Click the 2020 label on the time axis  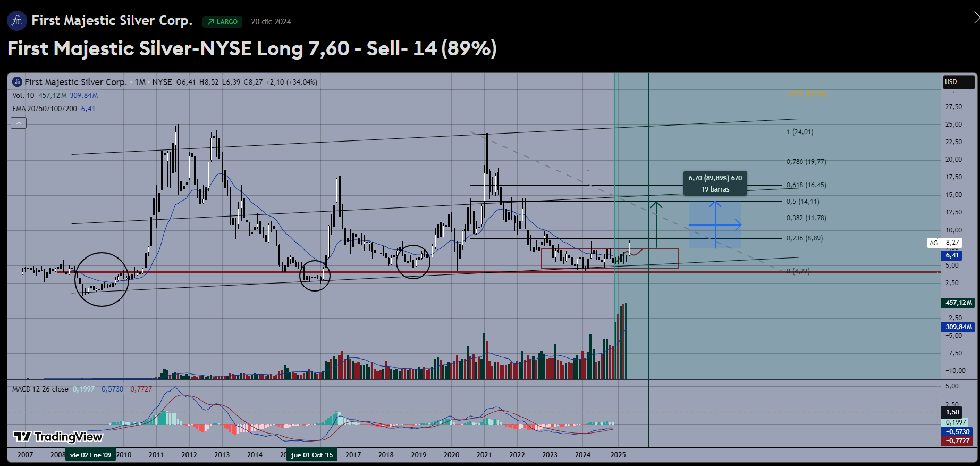(452, 455)
